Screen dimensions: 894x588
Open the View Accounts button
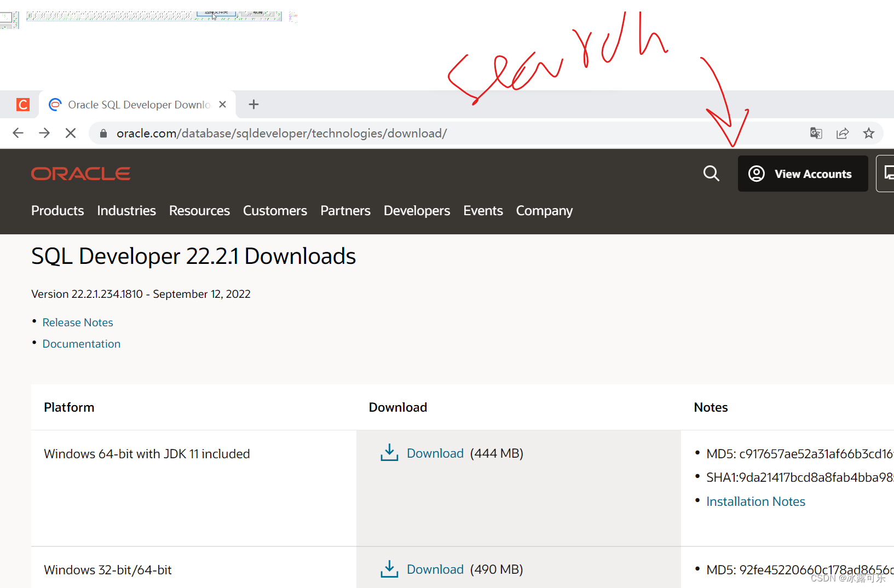[803, 174]
